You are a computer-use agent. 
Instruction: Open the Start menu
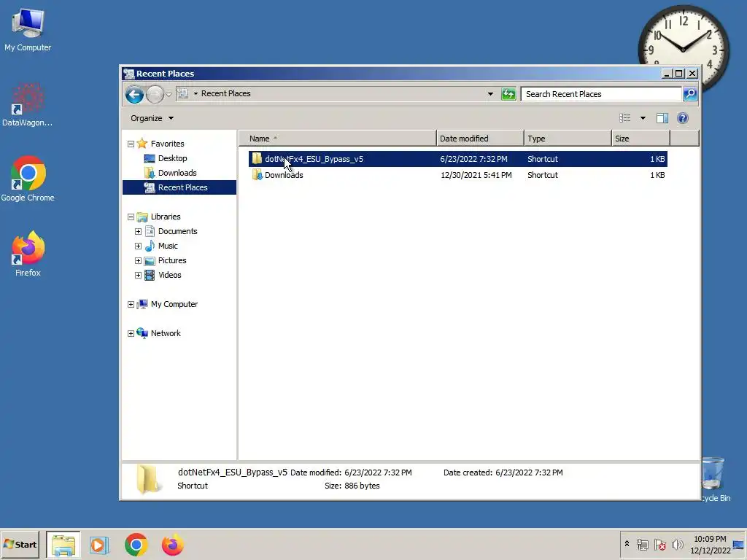(20, 544)
